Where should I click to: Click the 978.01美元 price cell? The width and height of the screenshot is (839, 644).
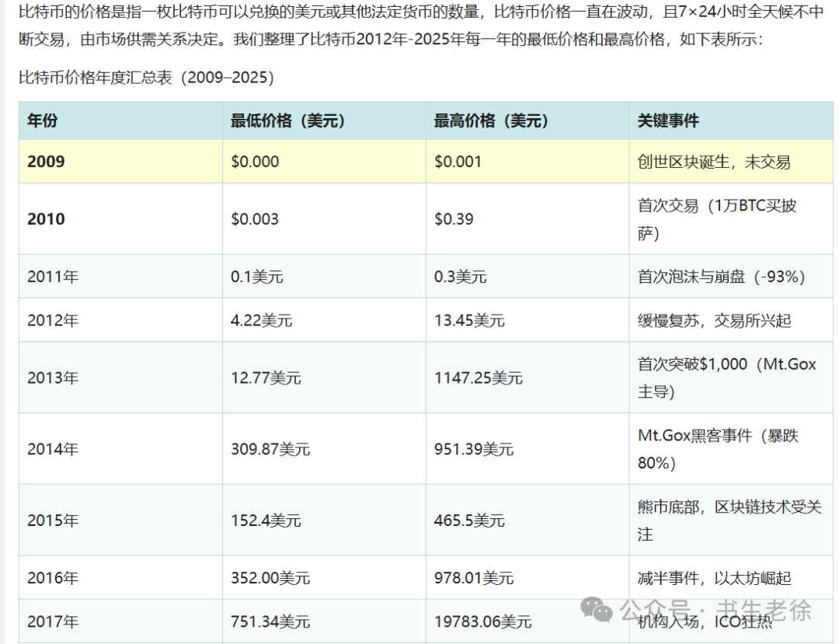tap(527, 577)
